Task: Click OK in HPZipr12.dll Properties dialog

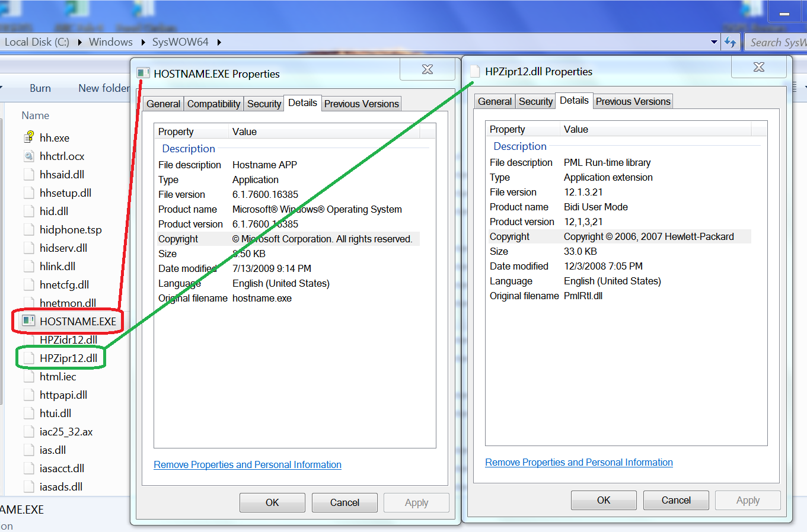Action: coord(604,500)
